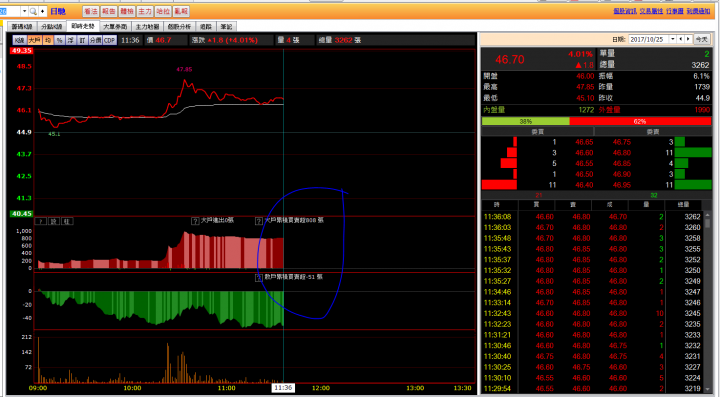Switch to the 筆記 tab
Screen dimensions: 720x397
point(226,27)
